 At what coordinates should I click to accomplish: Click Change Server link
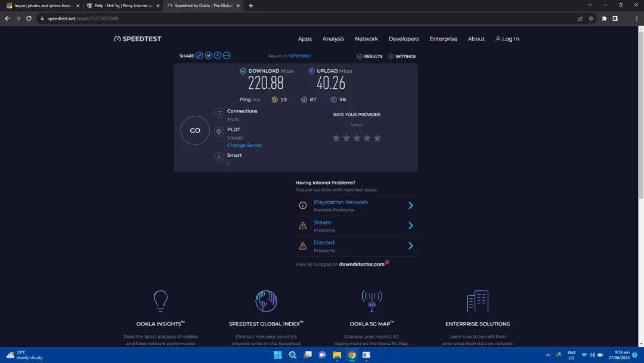click(x=244, y=145)
